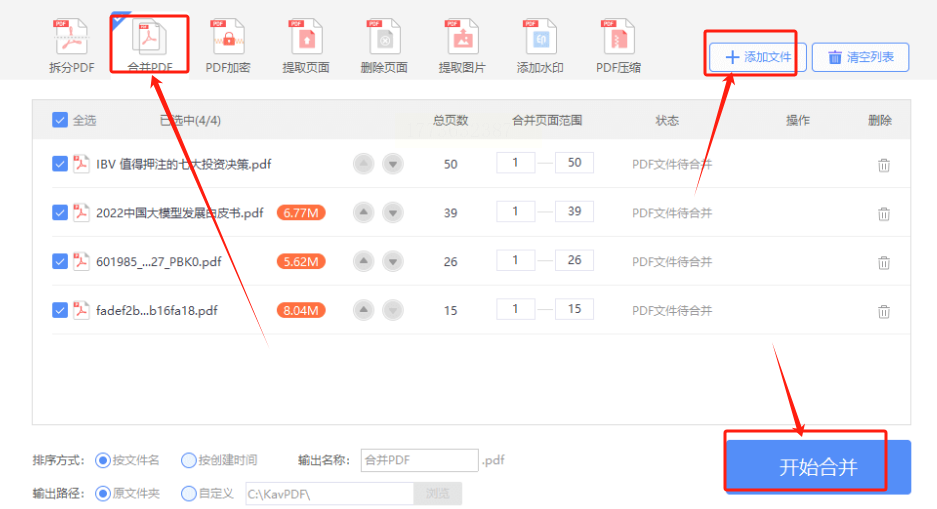
Task: Uncheck the 2022中国大模型发展白皮书 file checkbox
Action: (x=60, y=213)
